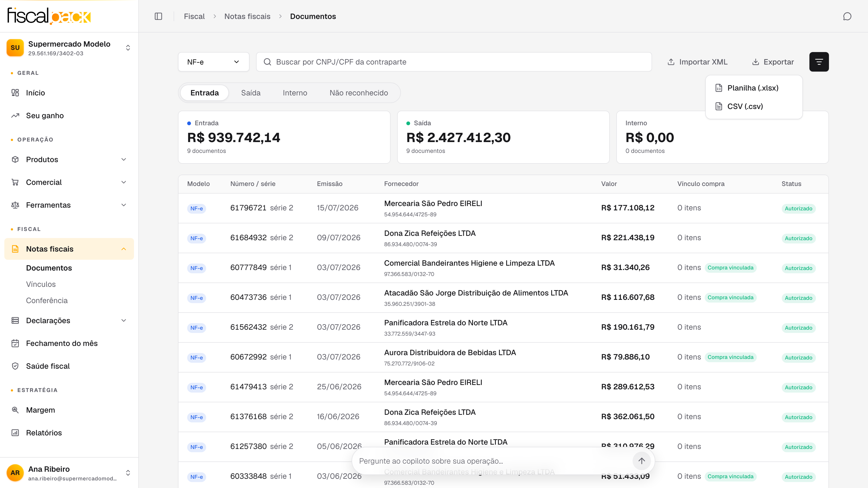Image resolution: width=868 pixels, height=488 pixels.
Task: Open Documentos in the sidebar
Action: pos(49,268)
